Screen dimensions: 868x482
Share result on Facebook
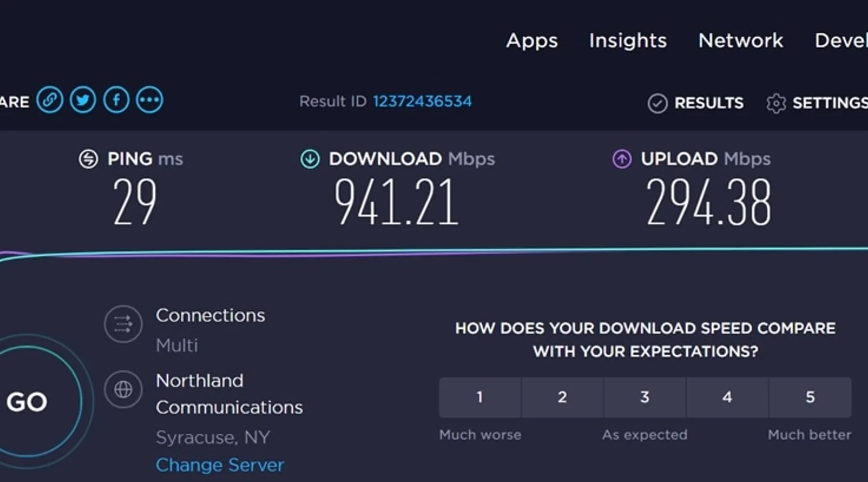116,100
